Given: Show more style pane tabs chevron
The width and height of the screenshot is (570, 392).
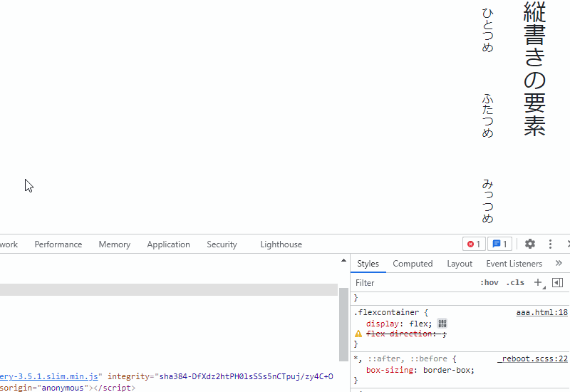Looking at the screenshot, I should click(x=559, y=263).
